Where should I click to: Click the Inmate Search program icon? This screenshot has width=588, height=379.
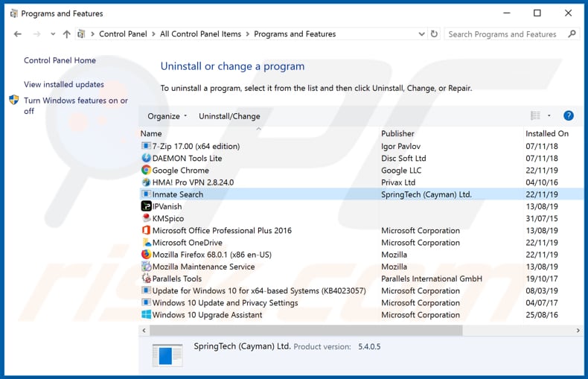[146, 194]
